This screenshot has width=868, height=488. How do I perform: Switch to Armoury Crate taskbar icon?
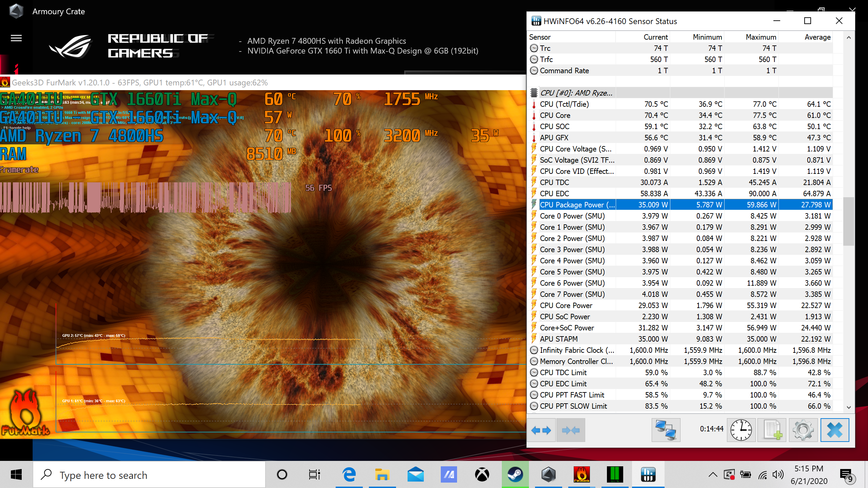tap(548, 474)
